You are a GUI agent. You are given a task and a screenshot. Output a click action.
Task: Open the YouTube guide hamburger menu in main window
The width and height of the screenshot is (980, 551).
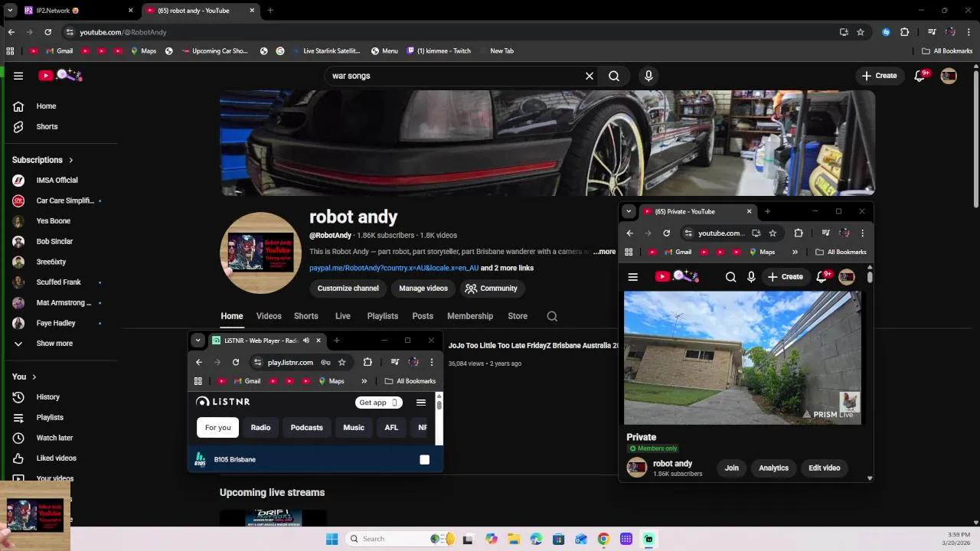18,76
